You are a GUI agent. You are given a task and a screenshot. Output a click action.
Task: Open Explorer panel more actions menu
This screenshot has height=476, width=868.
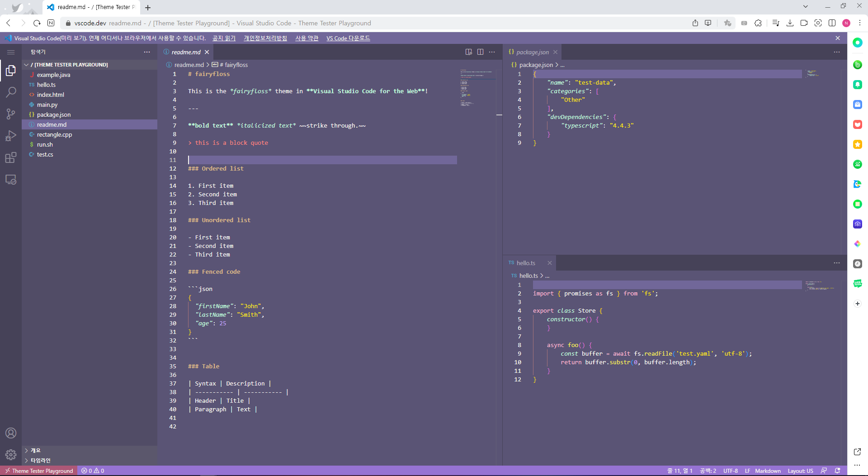tap(147, 52)
